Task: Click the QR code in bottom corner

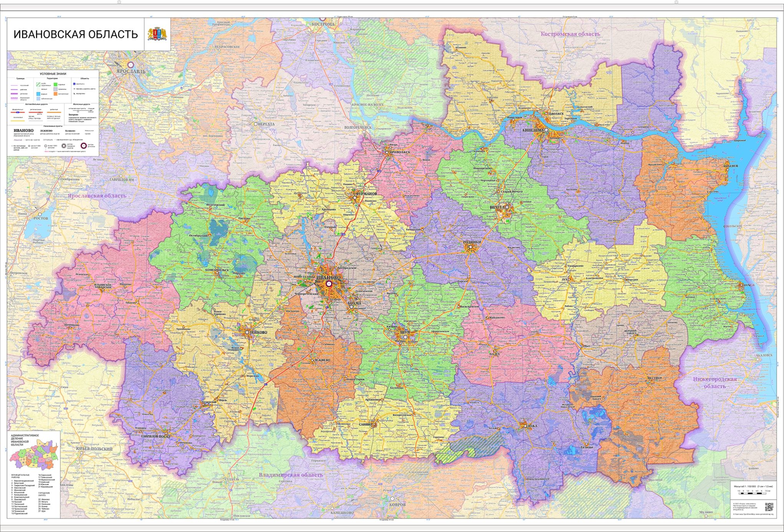Action: click(x=769, y=507)
